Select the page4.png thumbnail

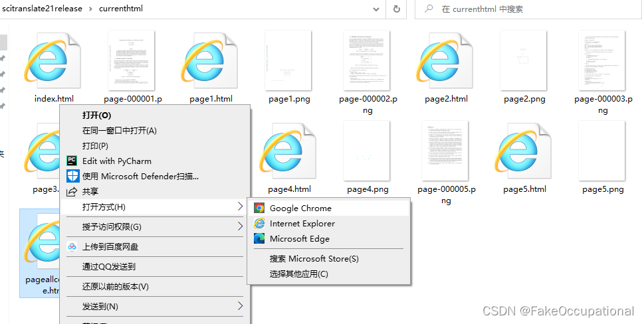[366, 151]
